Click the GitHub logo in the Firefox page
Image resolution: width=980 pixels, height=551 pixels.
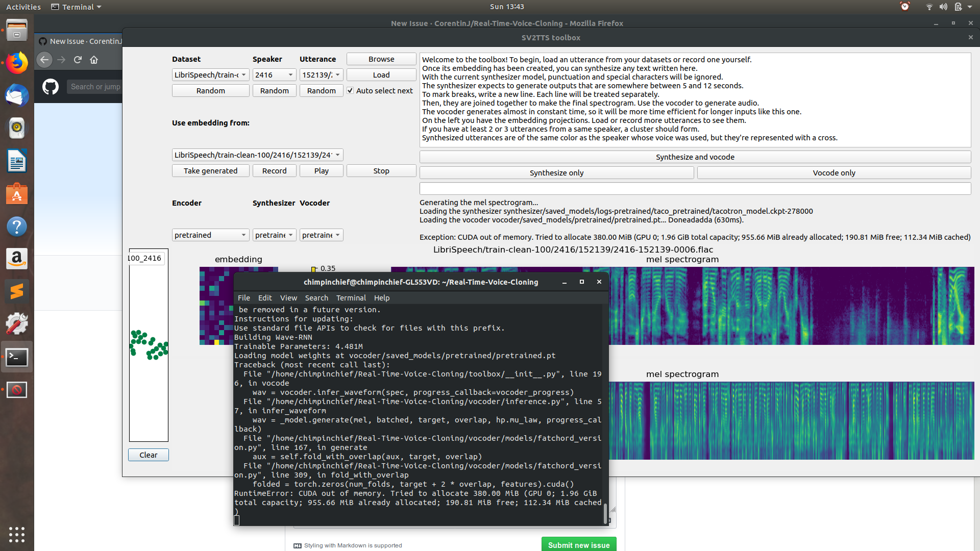tap(50, 87)
